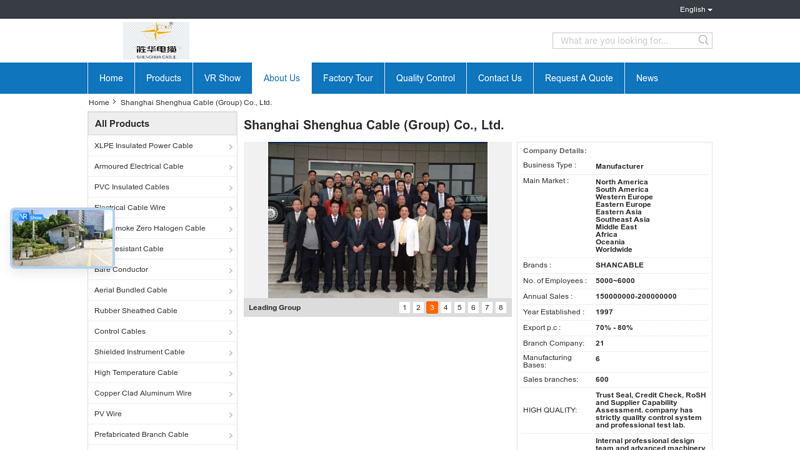Show slide 4 of the gallery
Screen dimensions: 800x450
[x=445, y=308]
